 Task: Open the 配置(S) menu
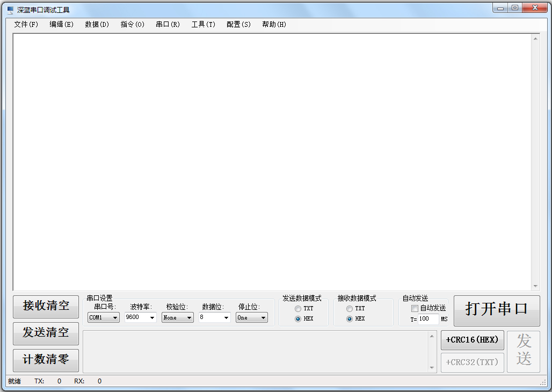click(238, 24)
